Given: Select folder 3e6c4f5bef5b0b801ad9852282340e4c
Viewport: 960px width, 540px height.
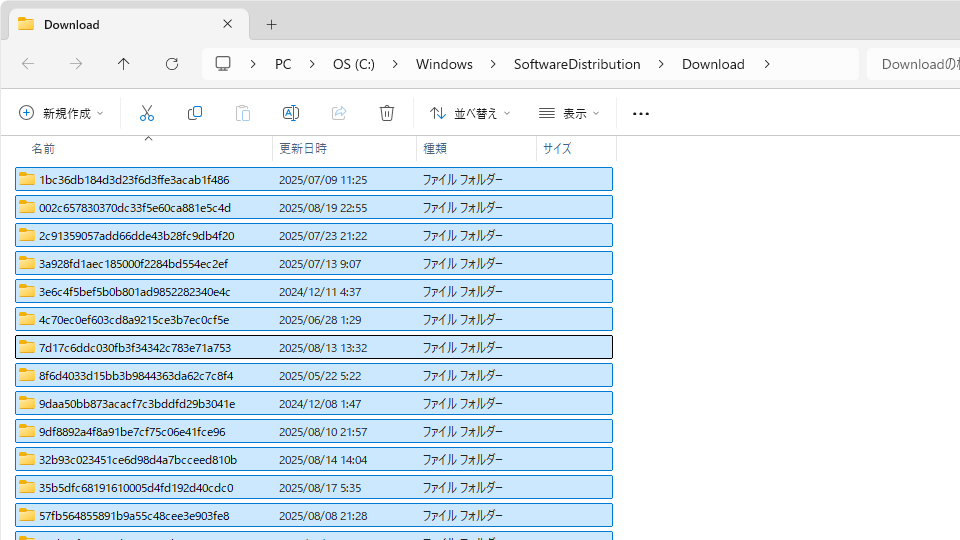Looking at the screenshot, I should (x=314, y=291).
